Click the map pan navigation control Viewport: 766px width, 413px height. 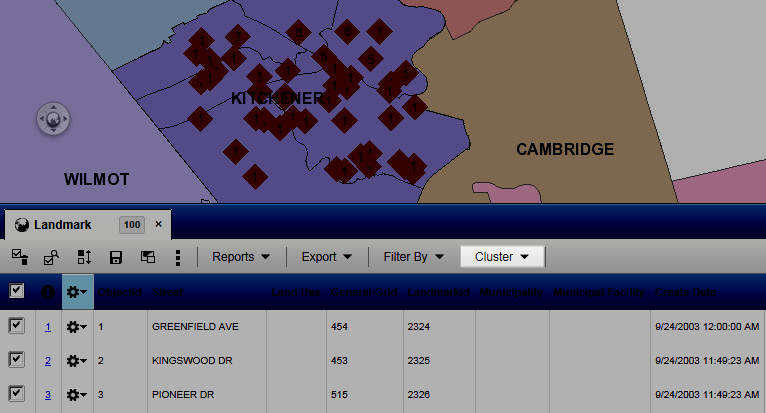53,118
